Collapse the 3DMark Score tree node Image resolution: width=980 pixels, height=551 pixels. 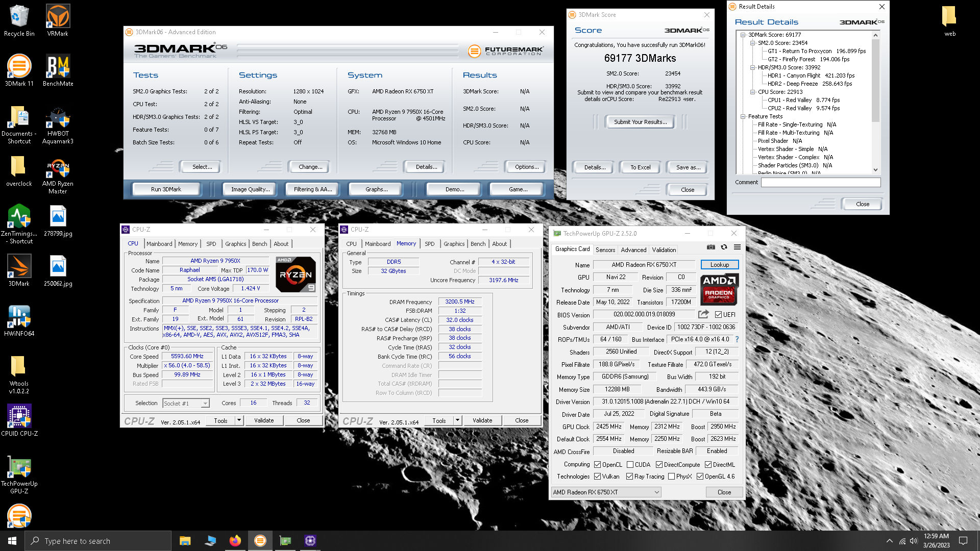(744, 35)
